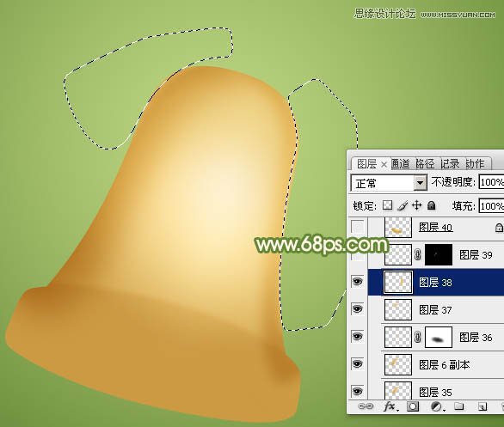Image resolution: width=504 pixels, height=427 pixels.
Task: Switch to the 路径 tab
Action: coord(425,164)
